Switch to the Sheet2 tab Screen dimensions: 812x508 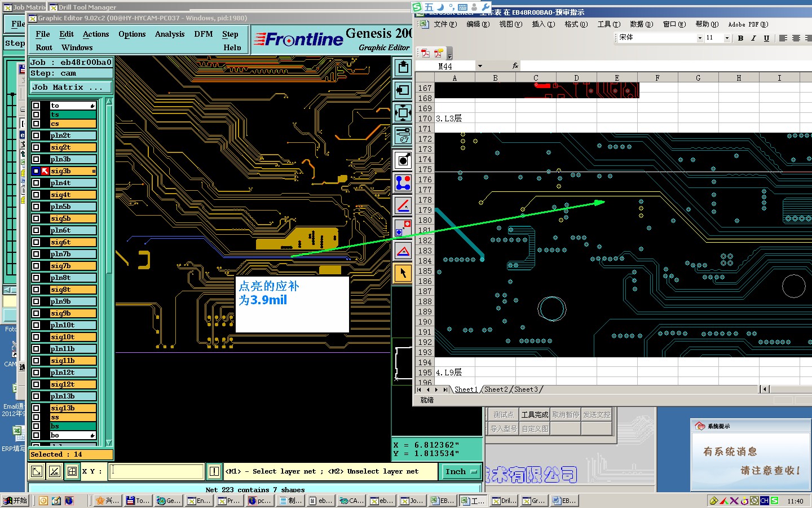click(x=496, y=389)
